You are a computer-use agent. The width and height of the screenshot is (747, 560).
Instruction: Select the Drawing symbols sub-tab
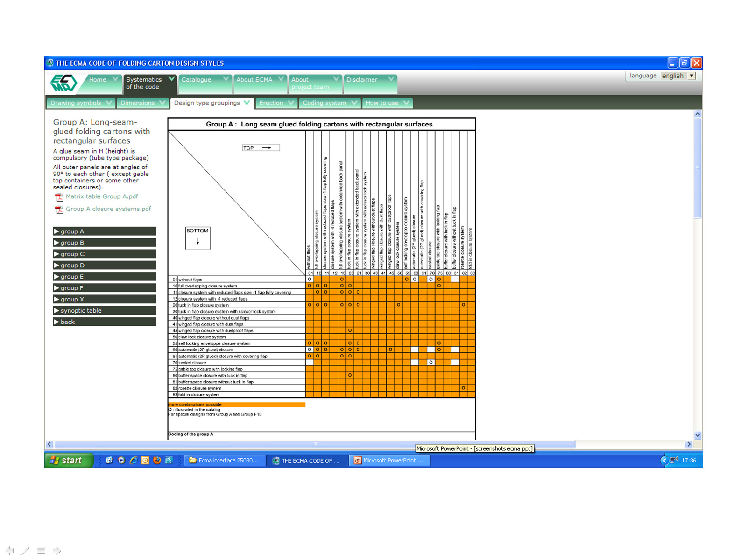coord(81,103)
